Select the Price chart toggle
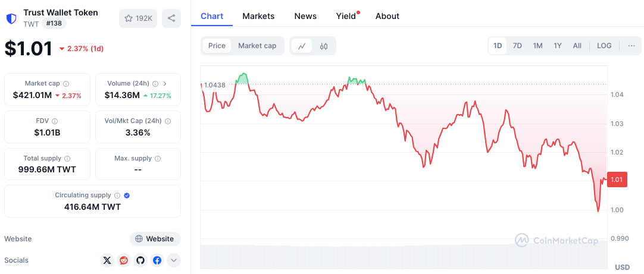This screenshot has width=644, height=274. click(217, 46)
